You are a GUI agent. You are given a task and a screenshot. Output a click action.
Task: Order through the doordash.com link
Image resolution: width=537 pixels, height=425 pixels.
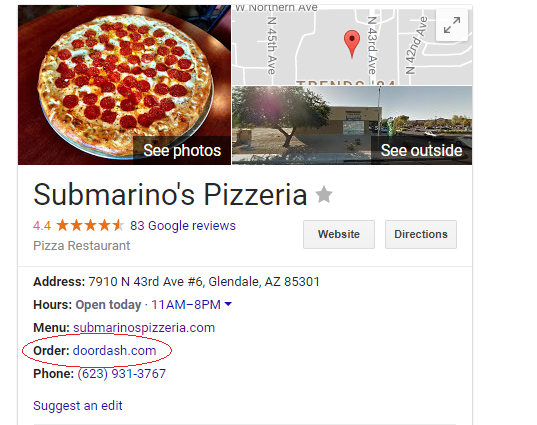coord(114,351)
